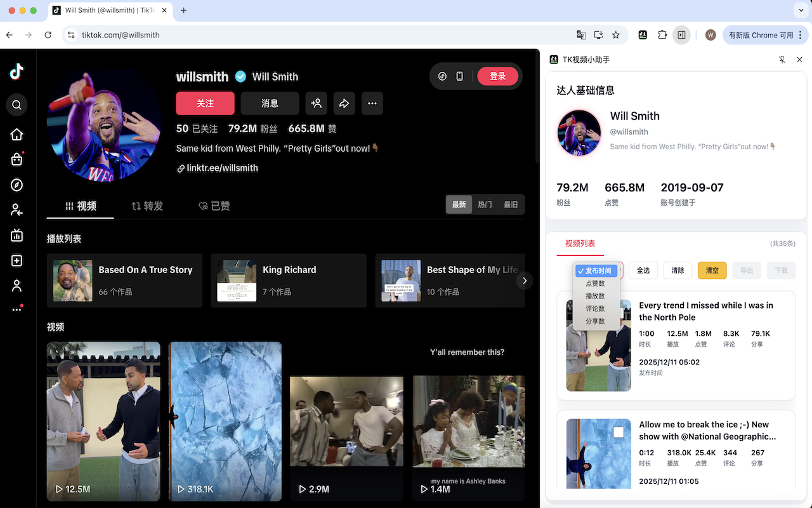Switch to the 转发 tab
Viewport: 812px width, 508px height.
coord(147,206)
